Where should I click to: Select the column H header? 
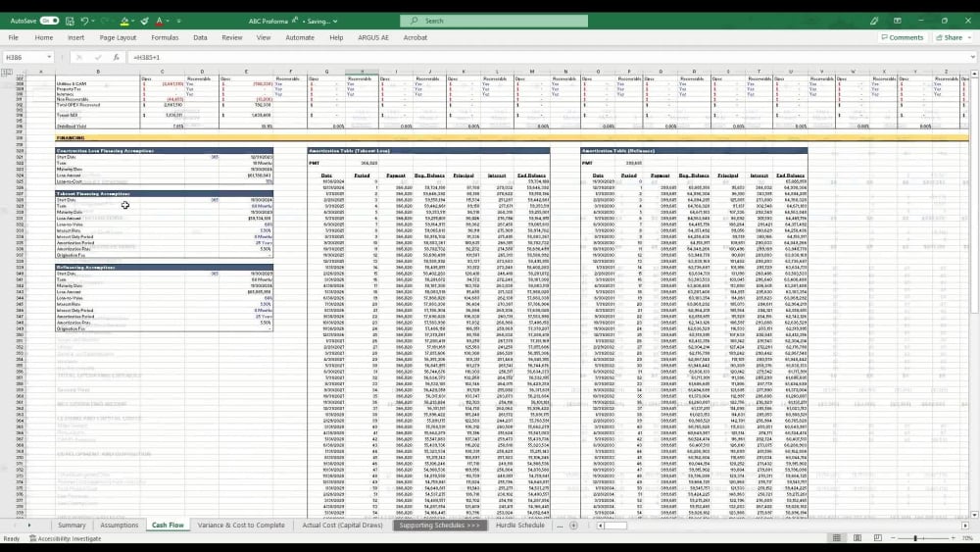click(362, 72)
